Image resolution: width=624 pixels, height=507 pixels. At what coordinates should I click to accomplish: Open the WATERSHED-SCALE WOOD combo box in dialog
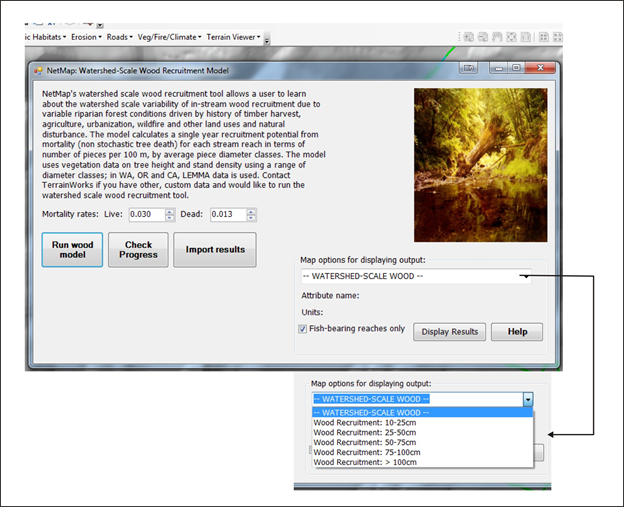tap(416, 276)
